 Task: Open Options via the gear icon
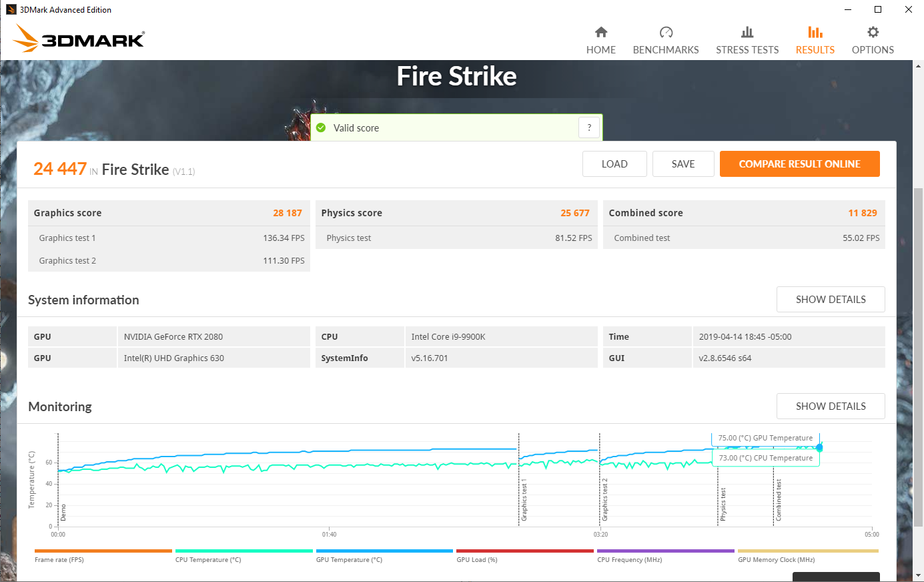pyautogui.click(x=873, y=32)
